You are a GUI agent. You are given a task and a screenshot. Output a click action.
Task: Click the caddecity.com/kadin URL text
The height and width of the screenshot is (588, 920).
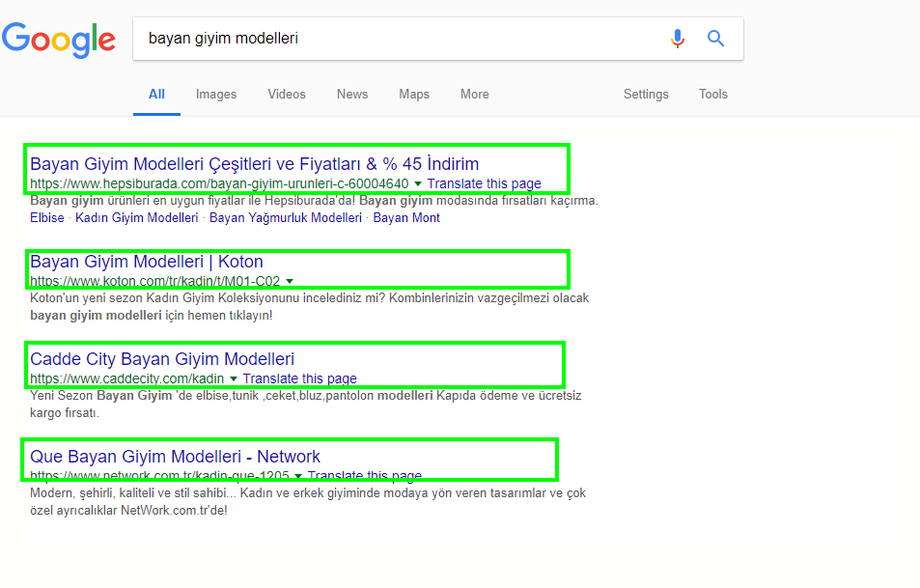click(x=126, y=378)
